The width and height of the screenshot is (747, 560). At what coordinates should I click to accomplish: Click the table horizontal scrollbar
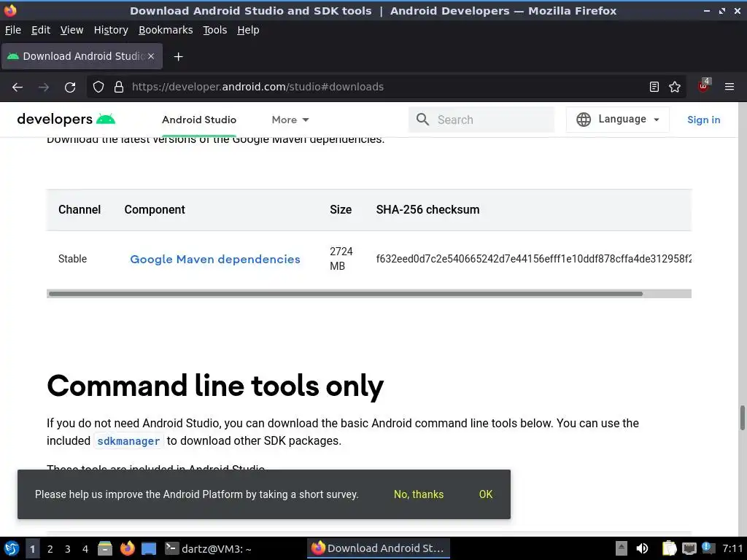(345, 294)
